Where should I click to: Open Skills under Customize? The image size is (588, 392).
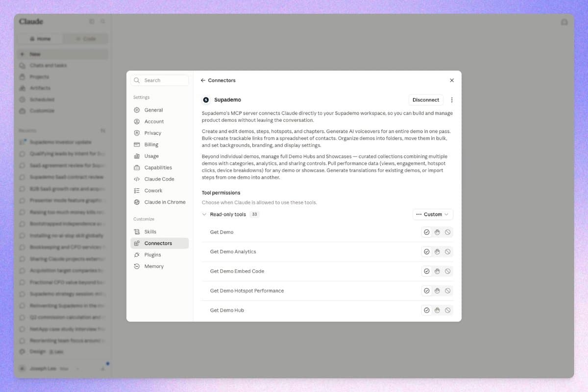(x=160, y=231)
